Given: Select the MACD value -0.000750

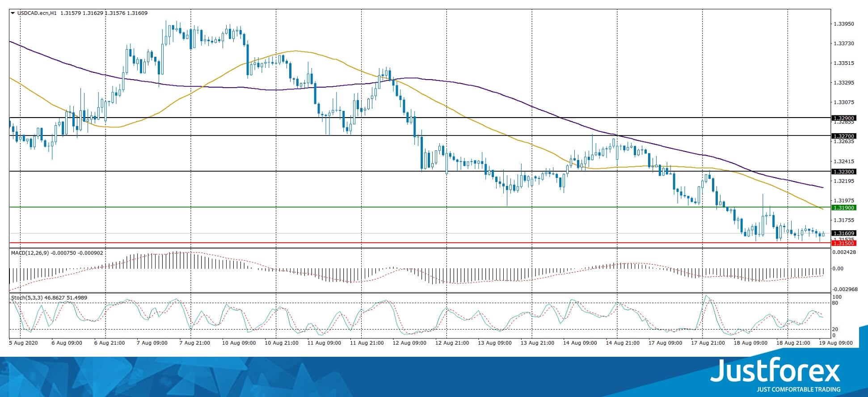Looking at the screenshot, I should click(64, 253).
